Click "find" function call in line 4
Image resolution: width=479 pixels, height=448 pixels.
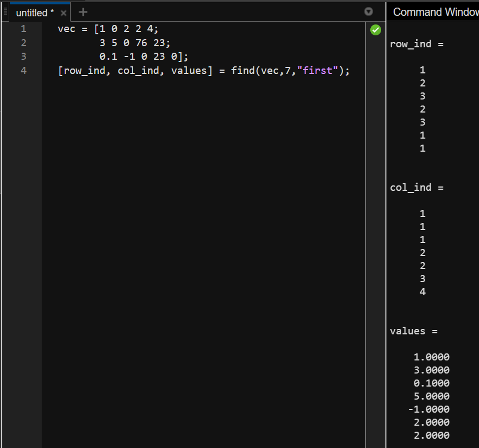tap(242, 71)
